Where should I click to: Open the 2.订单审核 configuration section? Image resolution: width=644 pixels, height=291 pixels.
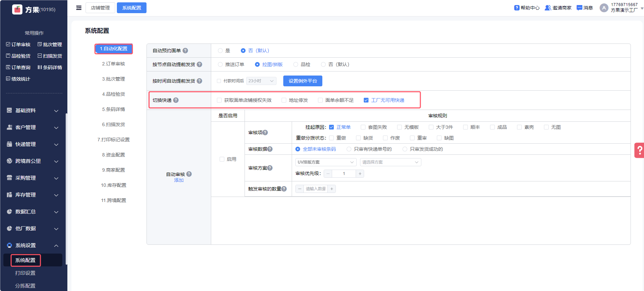click(x=114, y=64)
